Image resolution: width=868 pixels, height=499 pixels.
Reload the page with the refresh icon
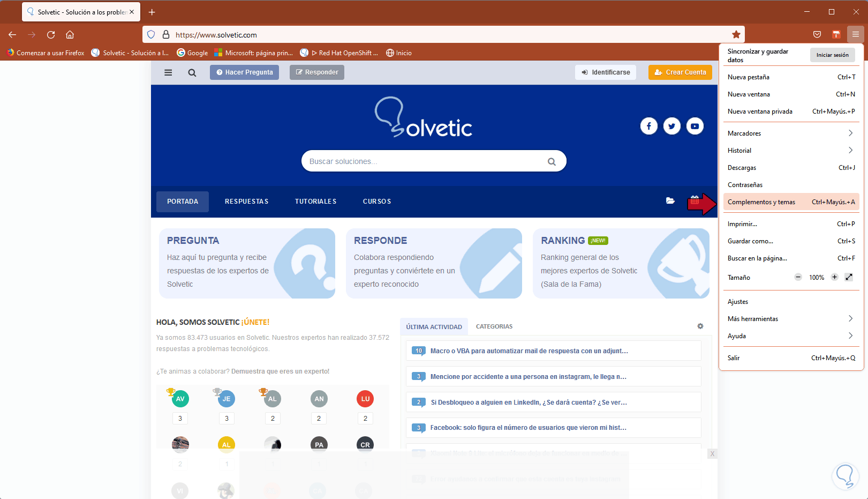pos(51,35)
